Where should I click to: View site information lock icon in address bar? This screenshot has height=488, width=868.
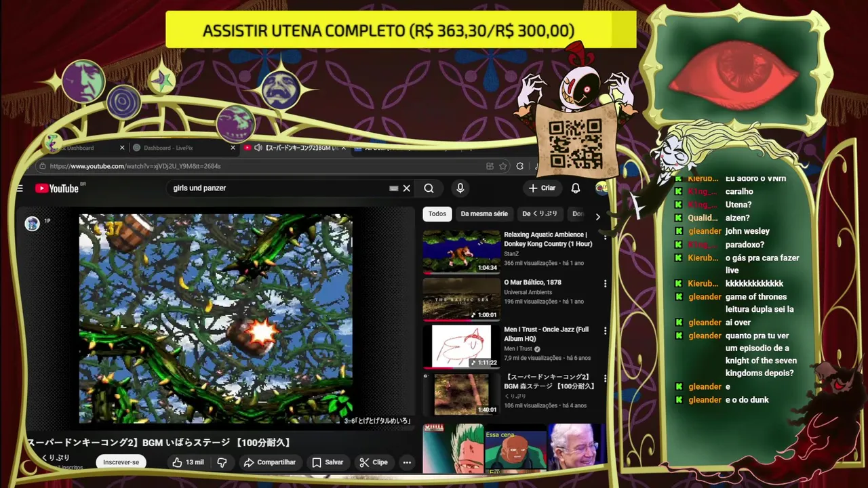[x=43, y=166]
